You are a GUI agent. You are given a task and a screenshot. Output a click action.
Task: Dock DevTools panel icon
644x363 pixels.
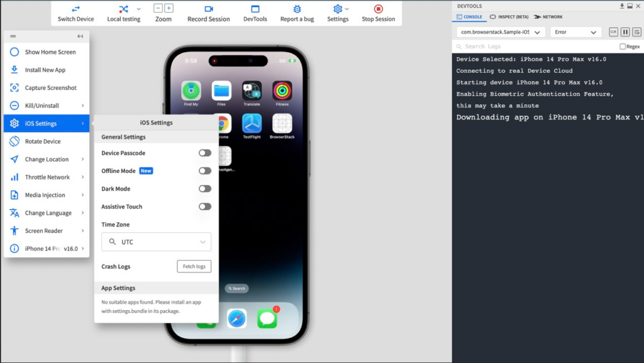click(x=630, y=6)
